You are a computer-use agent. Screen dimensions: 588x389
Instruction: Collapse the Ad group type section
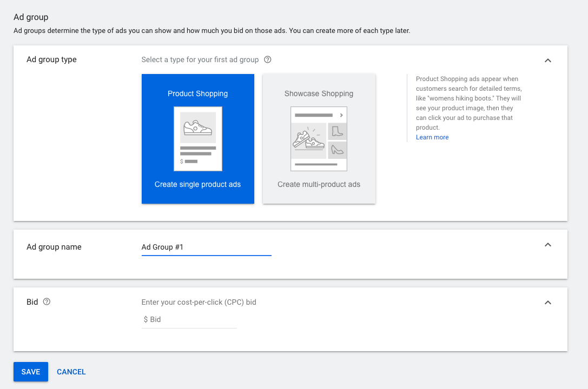(548, 61)
